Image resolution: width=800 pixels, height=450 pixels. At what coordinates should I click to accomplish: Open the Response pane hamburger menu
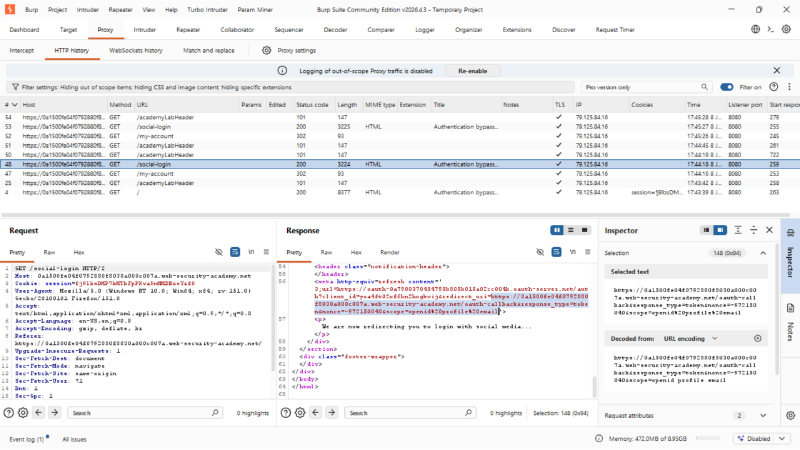point(588,252)
